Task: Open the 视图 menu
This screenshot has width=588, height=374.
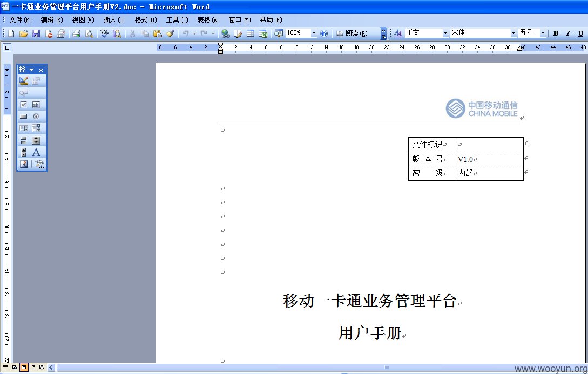Action: pos(83,20)
